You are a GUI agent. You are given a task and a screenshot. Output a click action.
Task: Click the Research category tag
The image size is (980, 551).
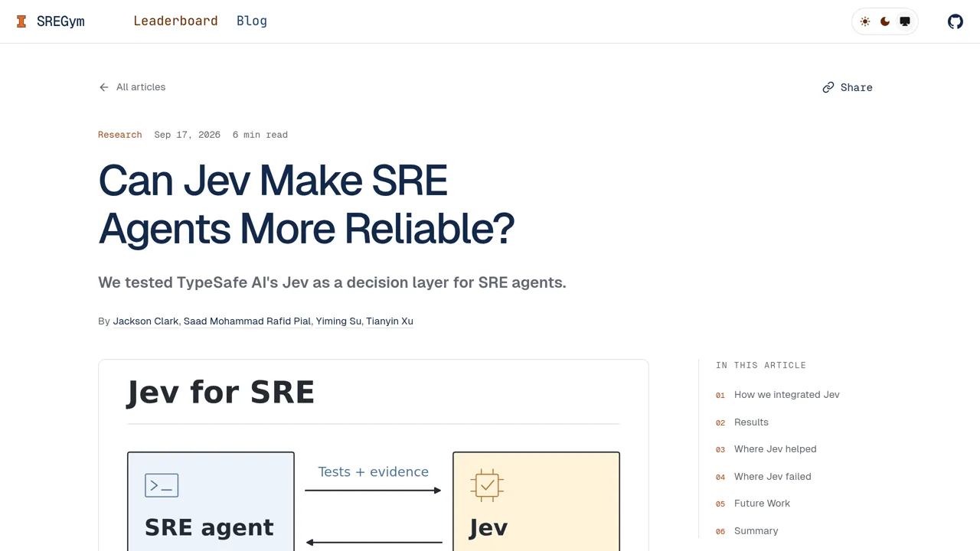point(120,135)
